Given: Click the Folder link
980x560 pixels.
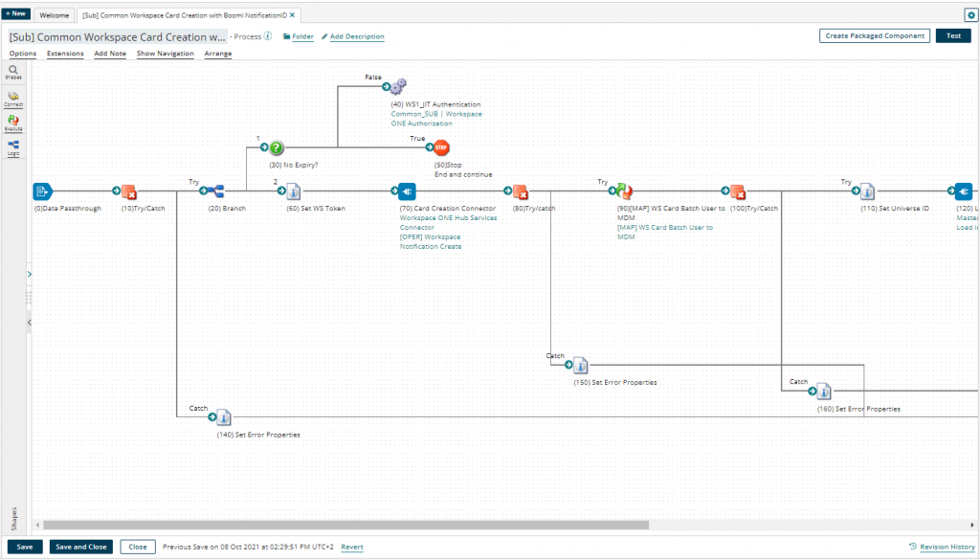Looking at the screenshot, I should point(299,37).
